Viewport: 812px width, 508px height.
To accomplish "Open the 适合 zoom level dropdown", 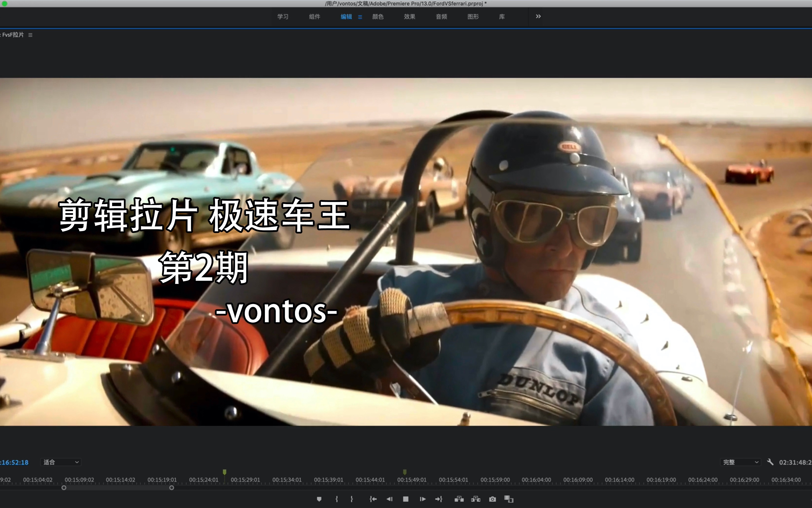I will click(61, 462).
